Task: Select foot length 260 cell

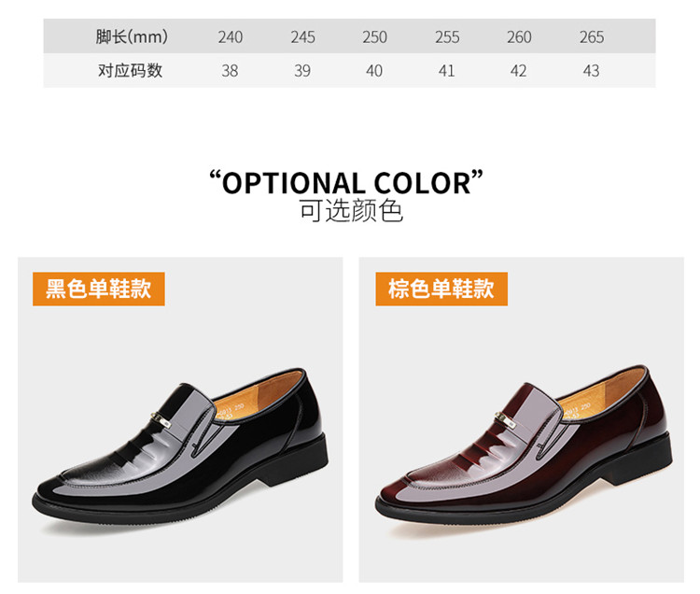Action: [x=519, y=36]
